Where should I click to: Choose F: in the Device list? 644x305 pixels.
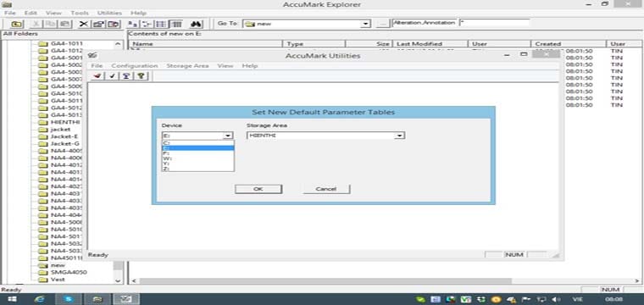pyautogui.click(x=198, y=153)
